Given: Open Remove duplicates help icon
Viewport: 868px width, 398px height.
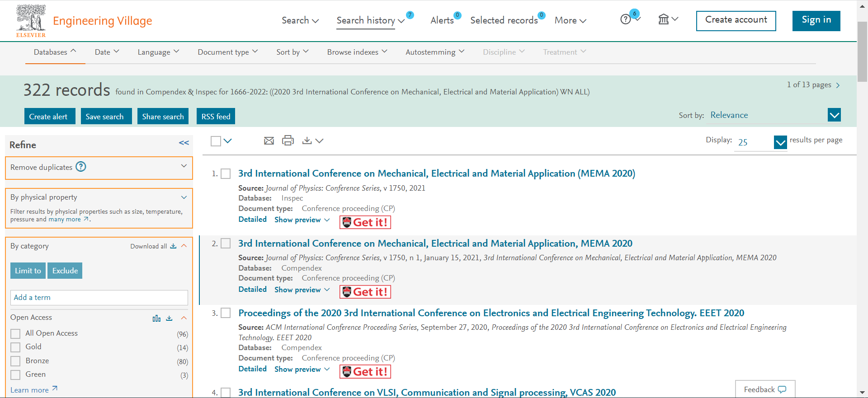Looking at the screenshot, I should (81, 167).
